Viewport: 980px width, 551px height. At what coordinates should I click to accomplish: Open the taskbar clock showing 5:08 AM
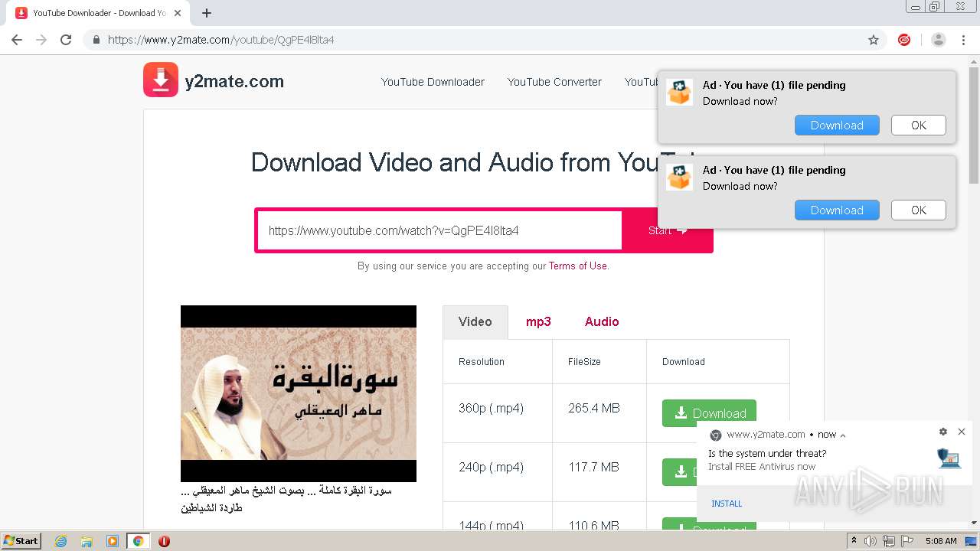click(941, 541)
